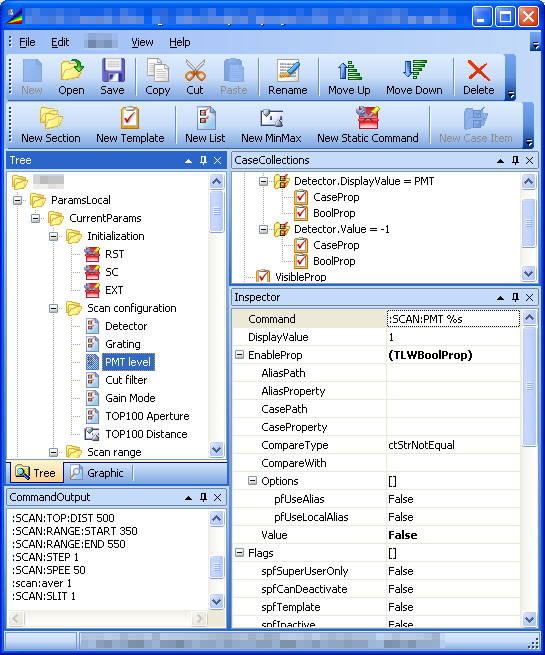Collapse Inspector panel with up arrow
The image size is (545, 655).
pyautogui.click(x=500, y=297)
